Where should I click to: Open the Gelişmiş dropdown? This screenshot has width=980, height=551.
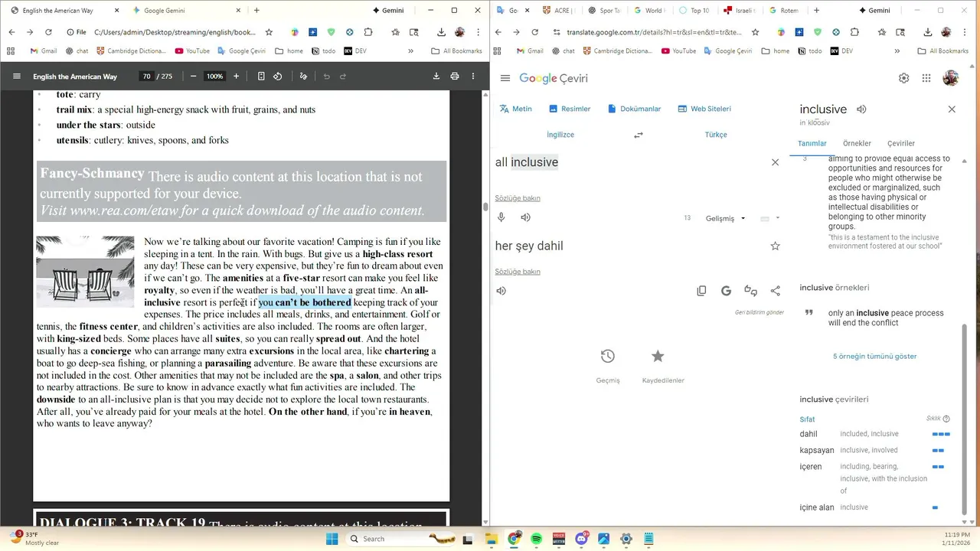[x=726, y=218]
